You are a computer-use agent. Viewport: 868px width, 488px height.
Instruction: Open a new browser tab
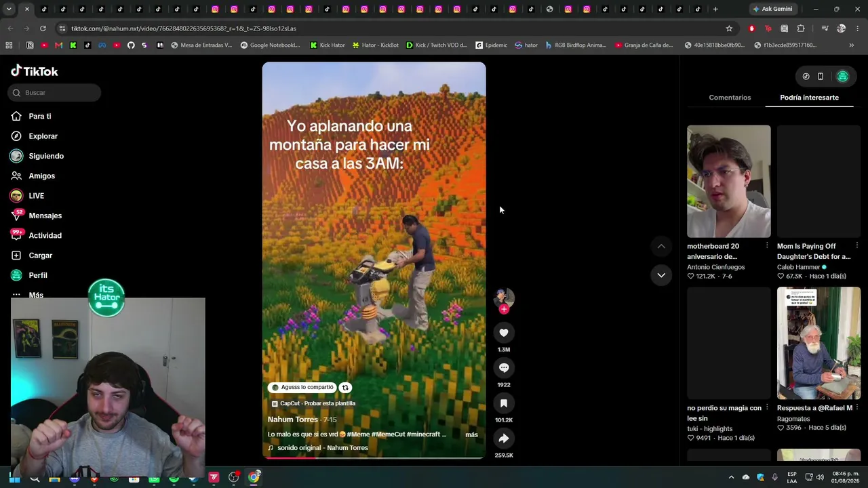715,9
